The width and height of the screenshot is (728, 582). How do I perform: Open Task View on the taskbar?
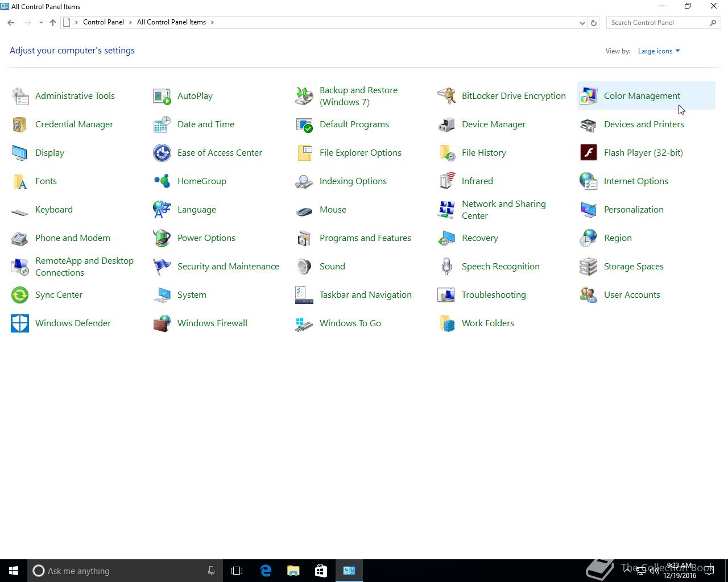237,571
